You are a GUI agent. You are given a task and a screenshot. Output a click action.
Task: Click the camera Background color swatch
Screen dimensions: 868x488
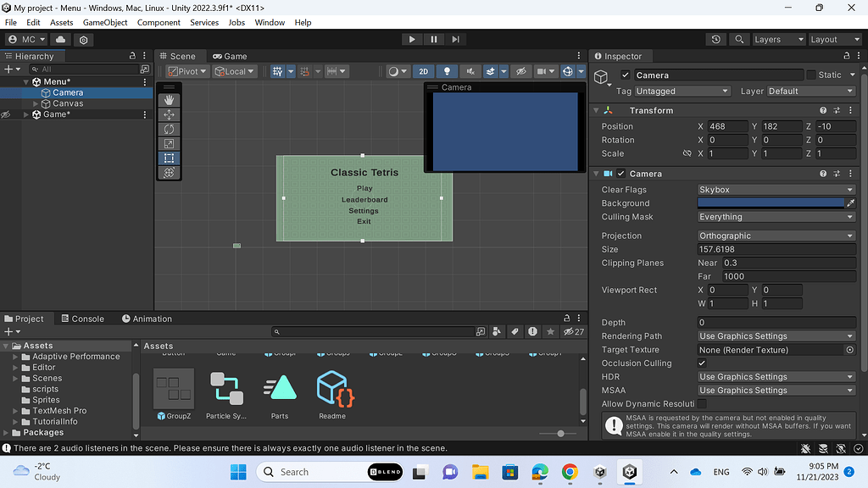771,203
